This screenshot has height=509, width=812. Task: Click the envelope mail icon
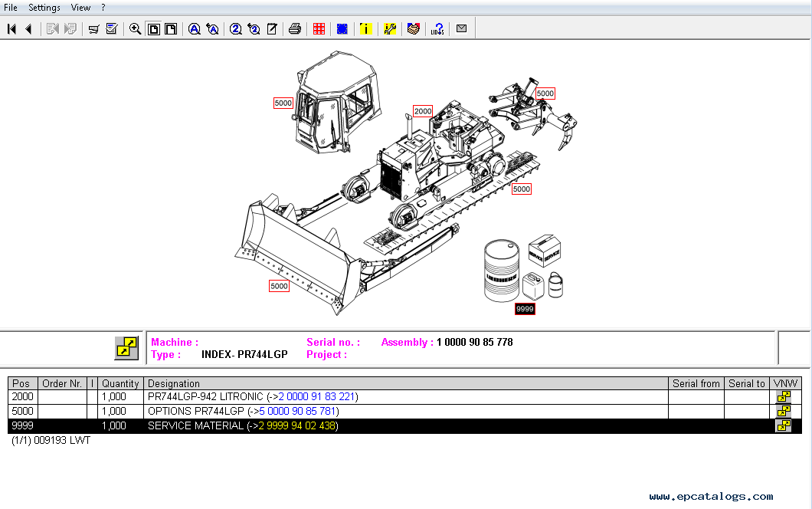click(x=461, y=29)
